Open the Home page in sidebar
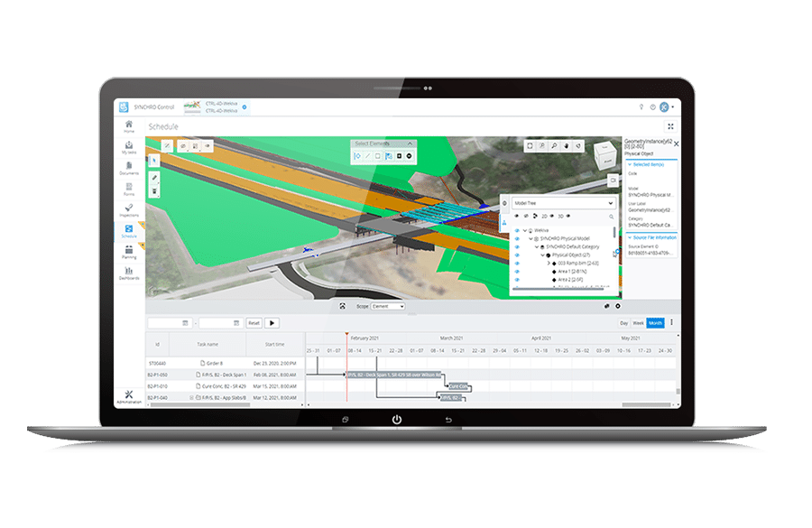Image resolution: width=812 pixels, height=528 pixels. [x=129, y=126]
